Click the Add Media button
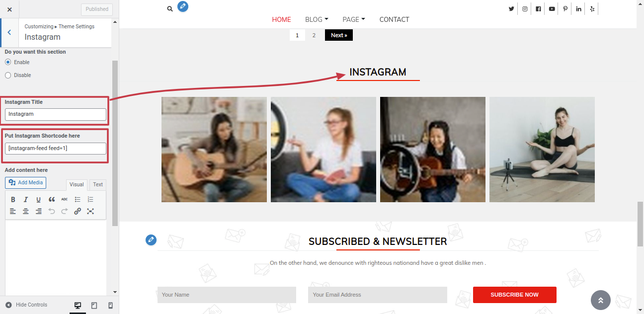644x314 pixels. point(26,182)
